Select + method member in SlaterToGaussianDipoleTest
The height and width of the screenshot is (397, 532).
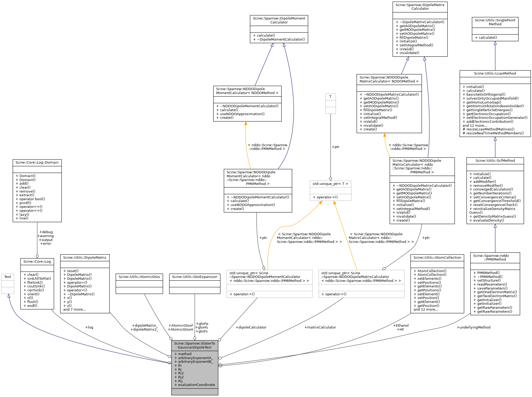183,354
